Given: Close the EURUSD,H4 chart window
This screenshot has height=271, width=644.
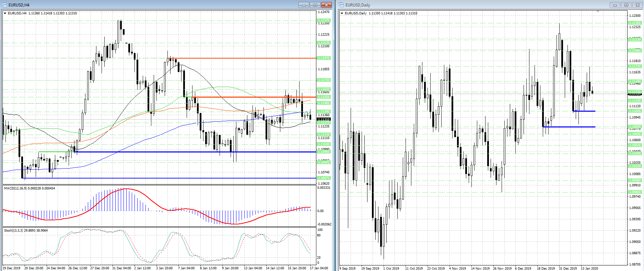Looking at the screenshot, I should click(326, 5).
